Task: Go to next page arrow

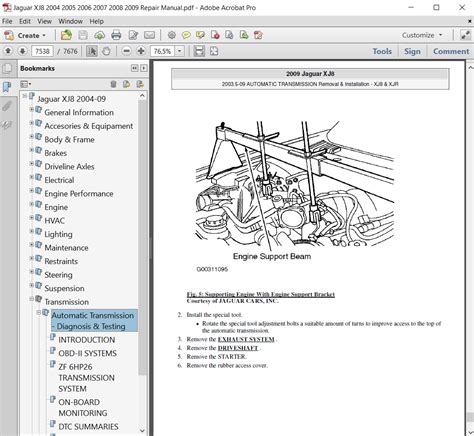Action: 22,51
